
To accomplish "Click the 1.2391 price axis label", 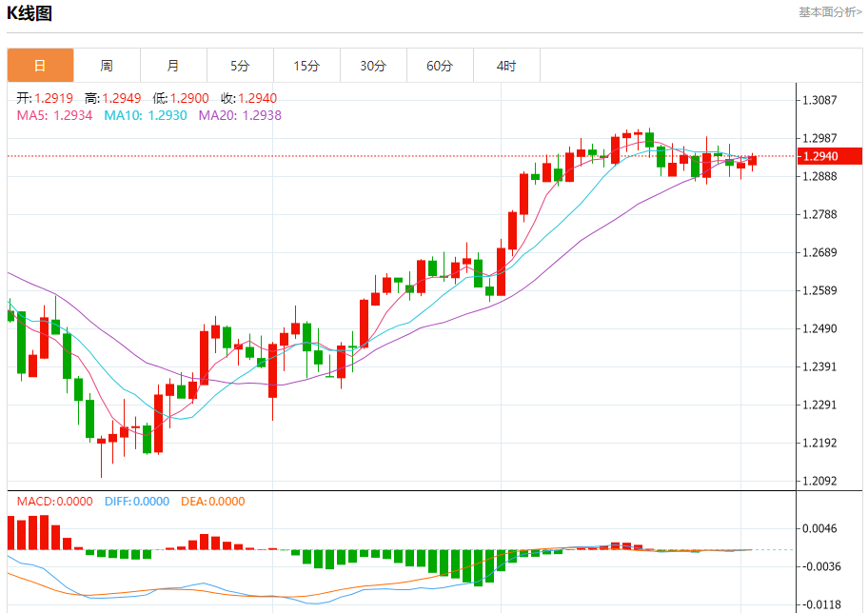I will pos(819,366).
